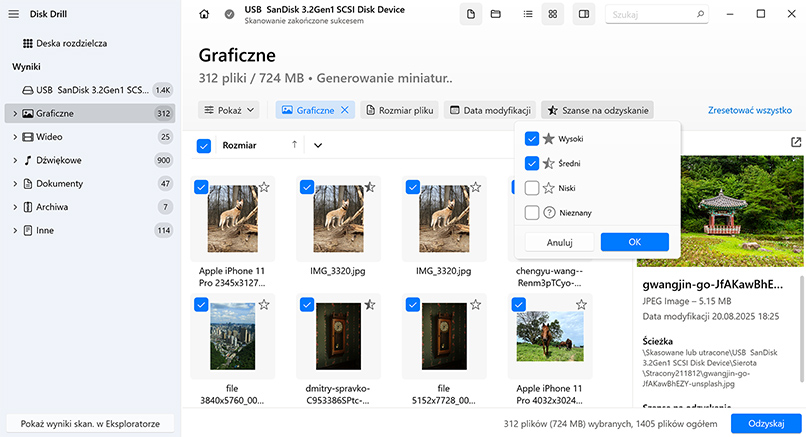Expand the Inne category
The height and width of the screenshot is (437, 806).
tap(15, 230)
